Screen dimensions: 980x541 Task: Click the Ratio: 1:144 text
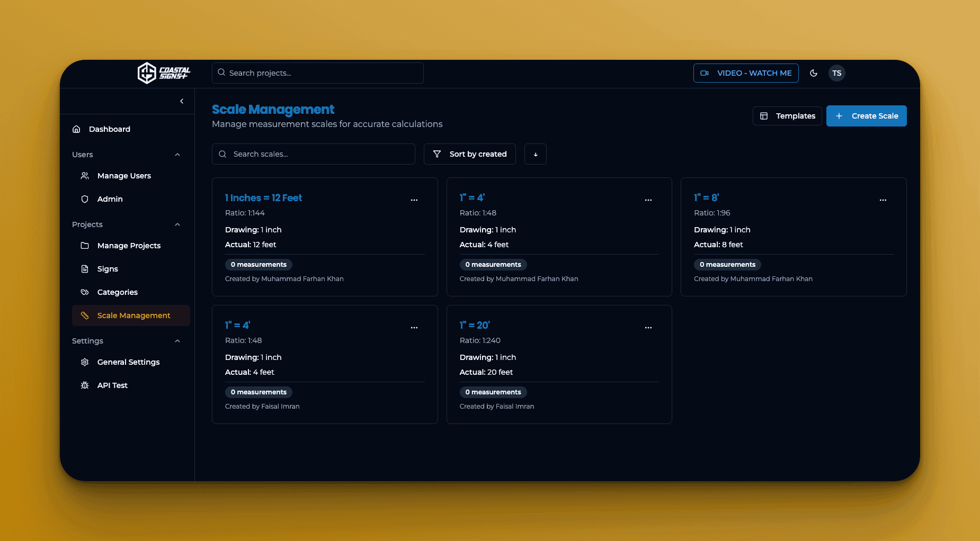pyautogui.click(x=245, y=213)
